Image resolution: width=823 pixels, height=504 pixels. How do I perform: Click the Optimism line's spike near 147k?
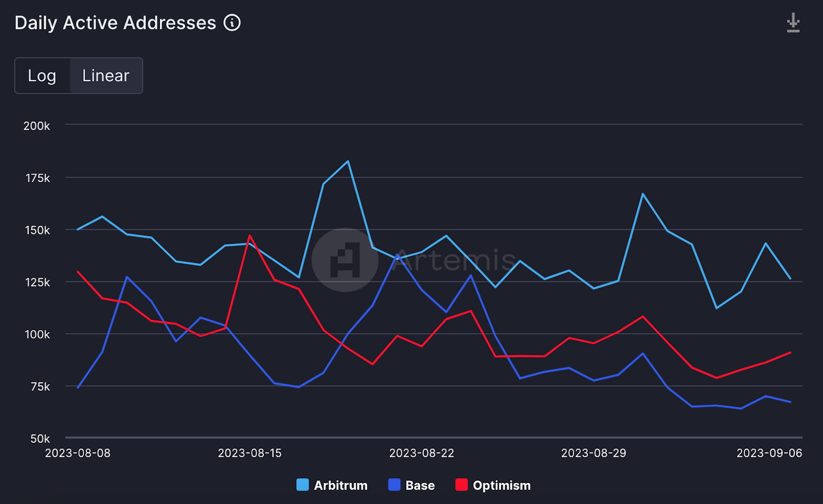pos(249,236)
